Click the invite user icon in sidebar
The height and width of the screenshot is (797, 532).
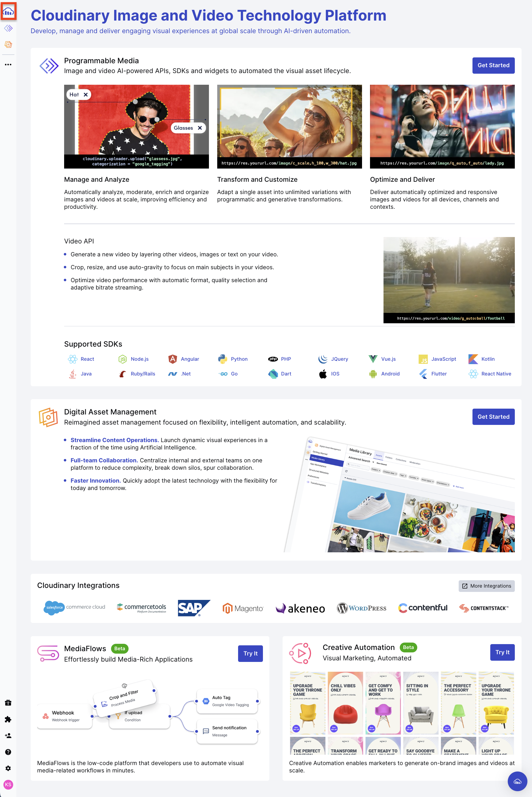pos(8,736)
